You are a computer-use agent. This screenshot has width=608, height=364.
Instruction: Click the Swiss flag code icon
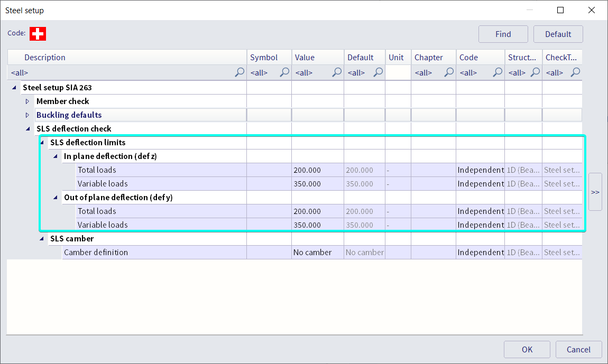tap(38, 33)
